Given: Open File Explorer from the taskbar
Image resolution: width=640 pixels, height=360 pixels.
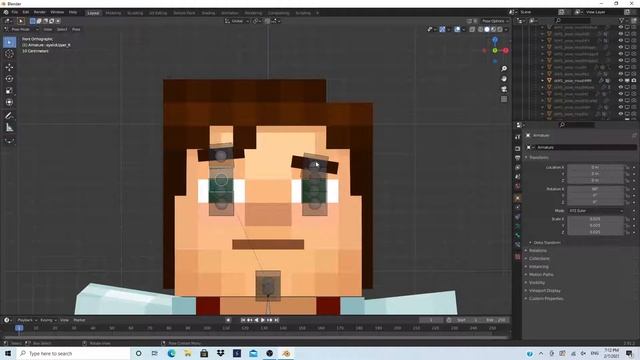Looking at the screenshot, I should pyautogui.click(x=188, y=353).
